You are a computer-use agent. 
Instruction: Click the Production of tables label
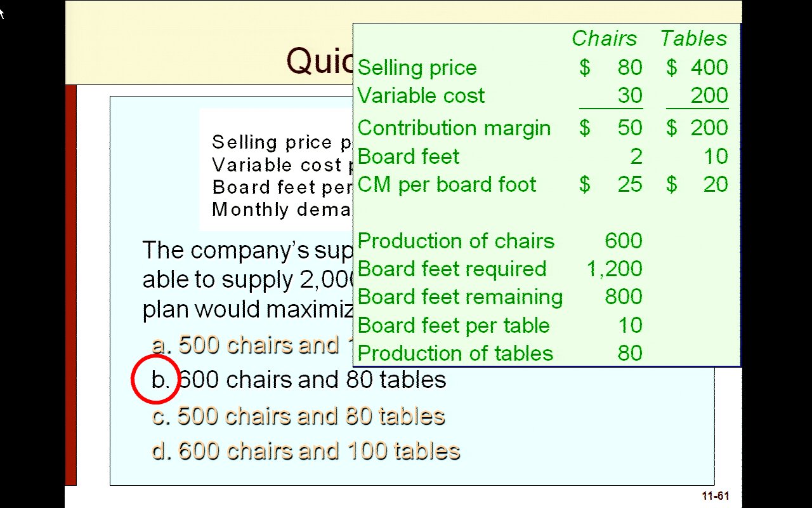tap(455, 354)
